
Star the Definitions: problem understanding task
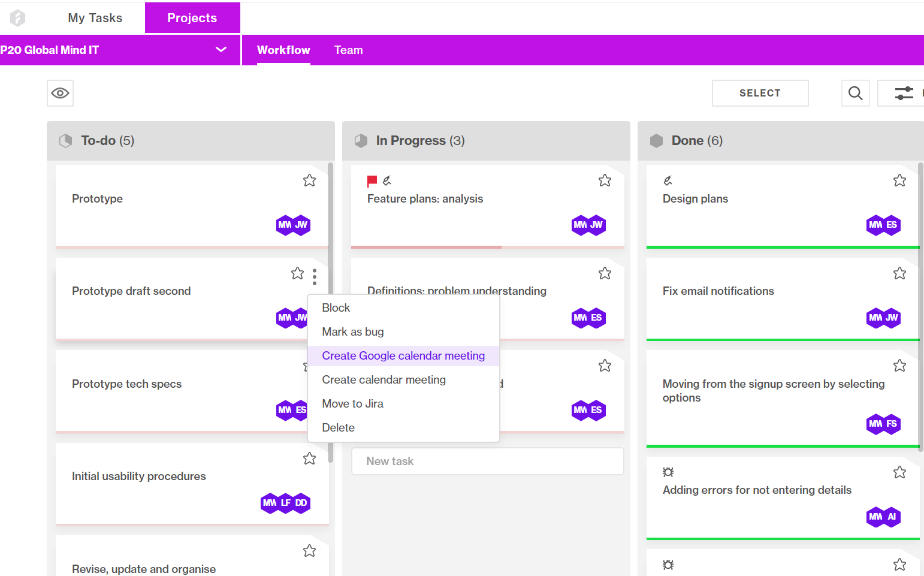(605, 273)
